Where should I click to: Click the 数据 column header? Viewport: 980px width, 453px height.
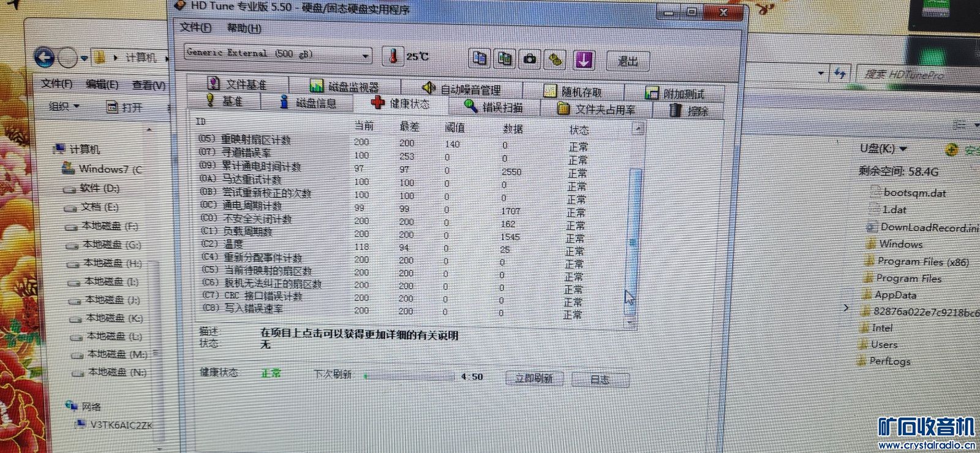click(x=513, y=128)
